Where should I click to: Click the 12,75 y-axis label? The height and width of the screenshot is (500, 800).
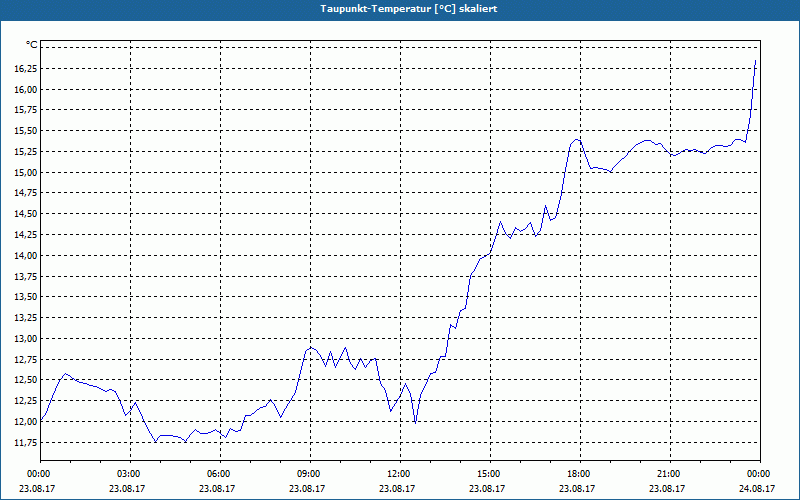tap(26, 359)
